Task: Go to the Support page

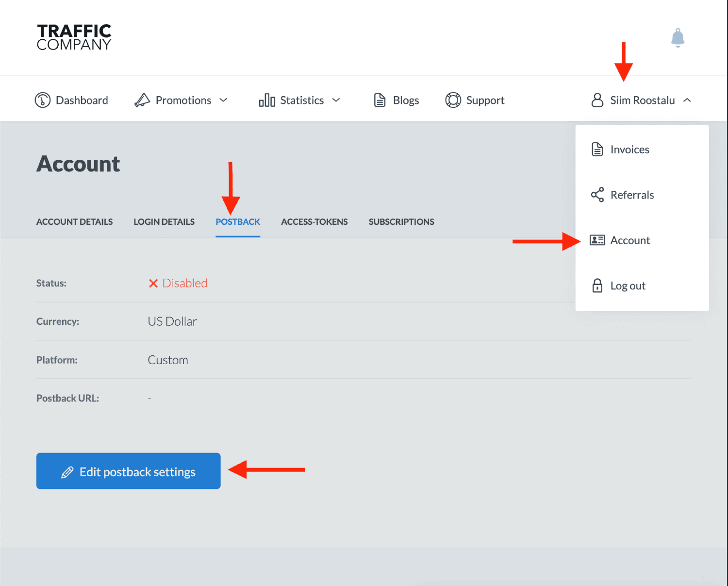Action: coord(485,100)
